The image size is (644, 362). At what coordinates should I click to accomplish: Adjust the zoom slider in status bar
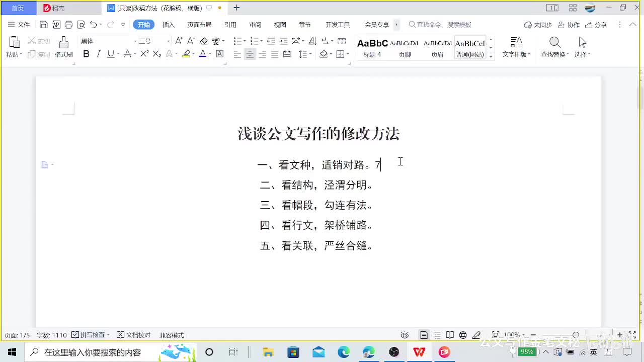click(x=576, y=335)
